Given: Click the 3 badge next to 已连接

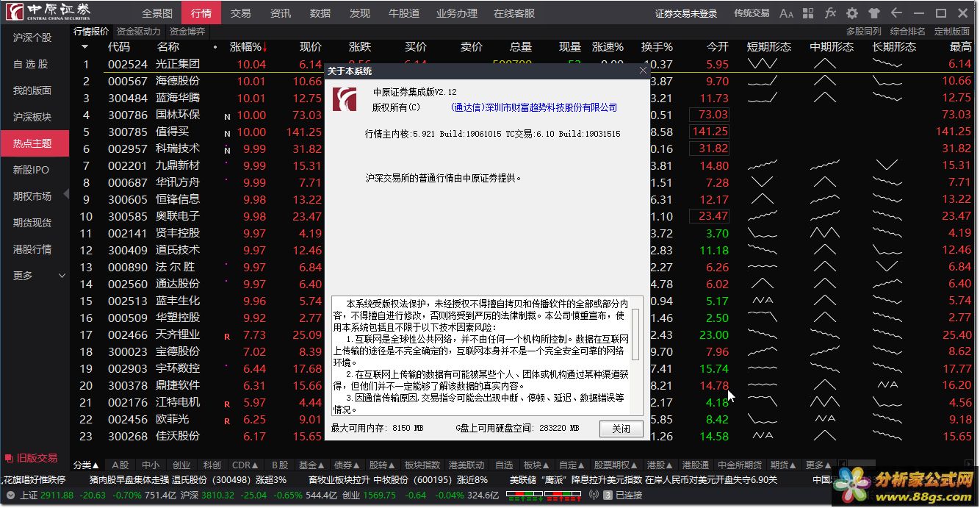Looking at the screenshot, I should 608,496.
